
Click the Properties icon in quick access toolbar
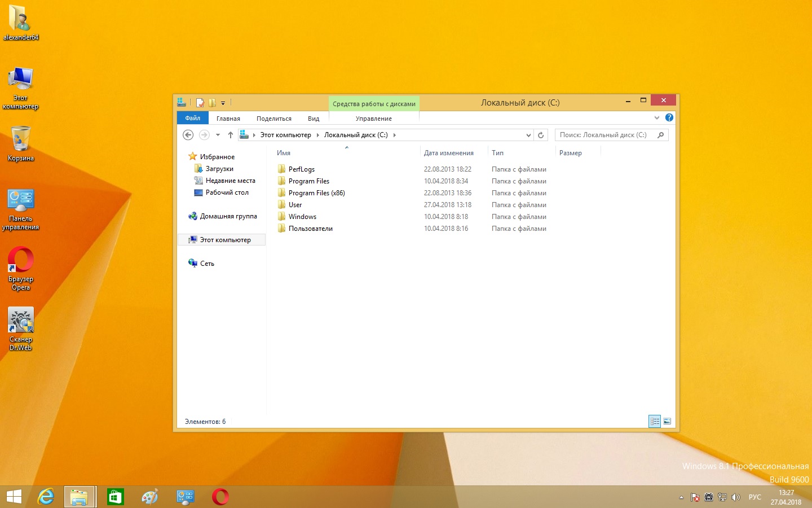(x=200, y=103)
